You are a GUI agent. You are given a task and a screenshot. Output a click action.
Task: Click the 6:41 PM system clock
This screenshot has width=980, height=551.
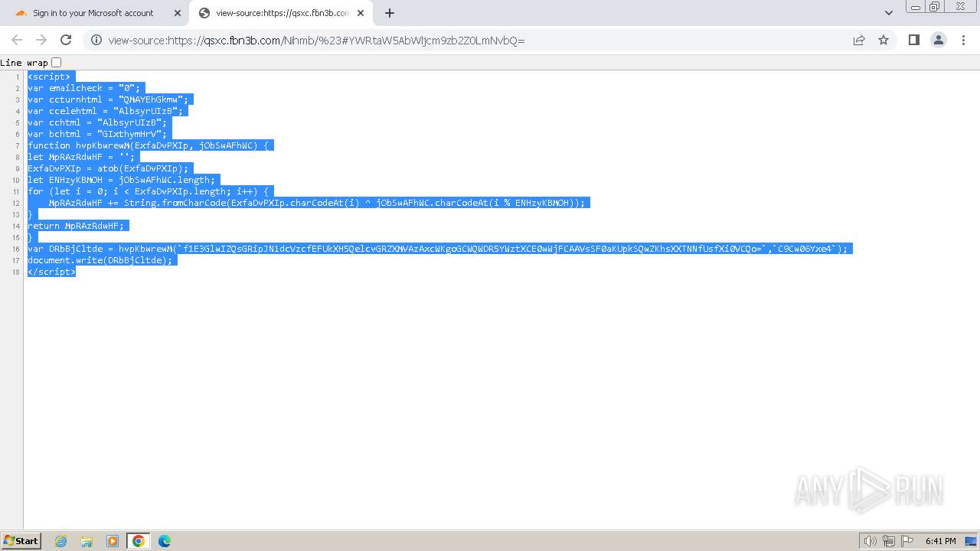[940, 541]
